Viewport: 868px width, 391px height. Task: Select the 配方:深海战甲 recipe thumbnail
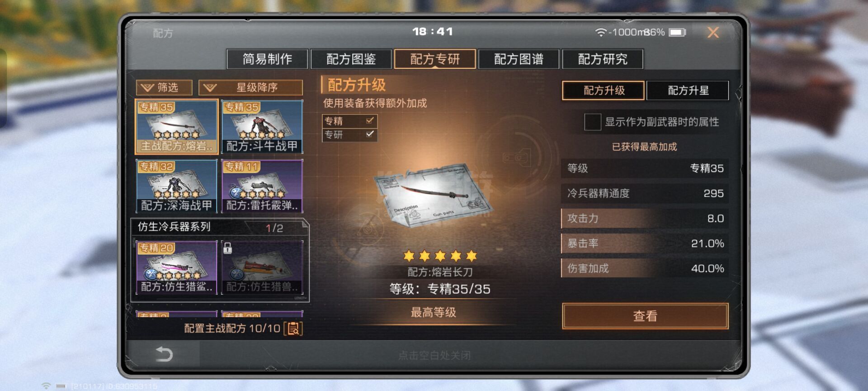click(176, 186)
